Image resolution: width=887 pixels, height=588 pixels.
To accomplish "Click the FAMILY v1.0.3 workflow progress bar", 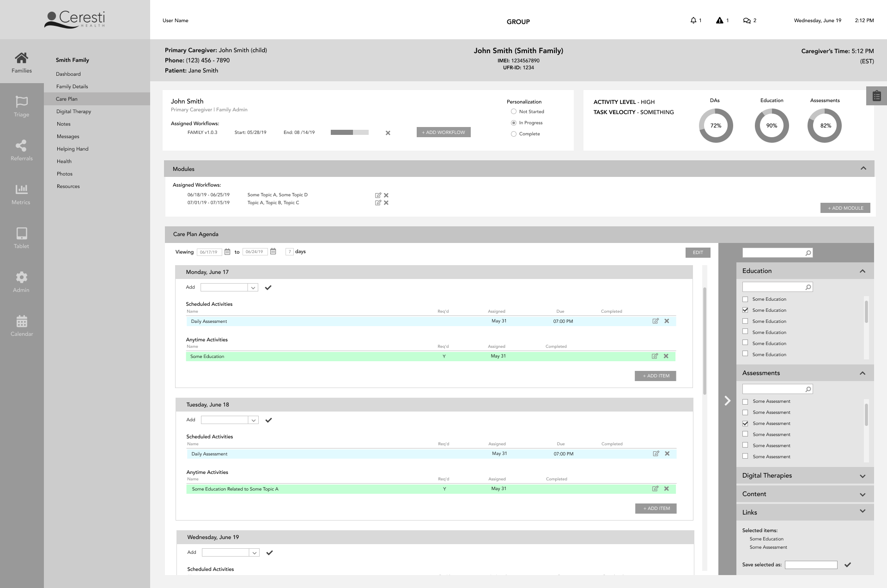I will [x=349, y=133].
